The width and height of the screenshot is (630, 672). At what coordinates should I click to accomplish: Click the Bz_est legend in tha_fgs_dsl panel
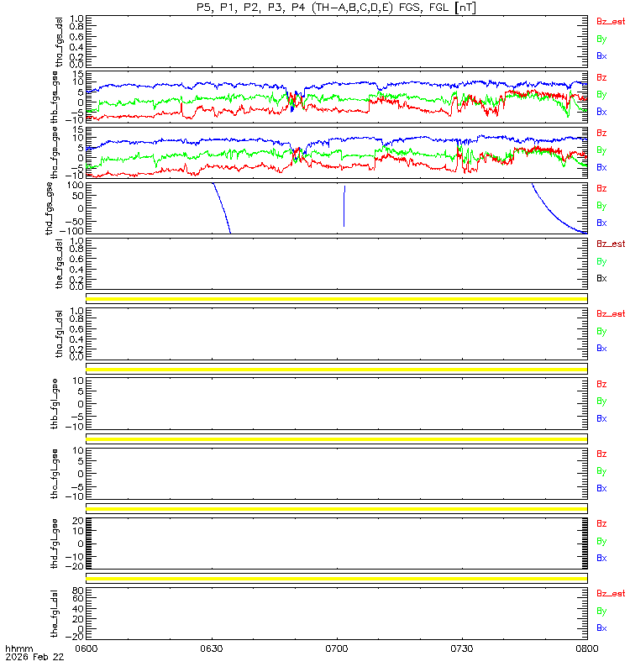tap(611, 22)
